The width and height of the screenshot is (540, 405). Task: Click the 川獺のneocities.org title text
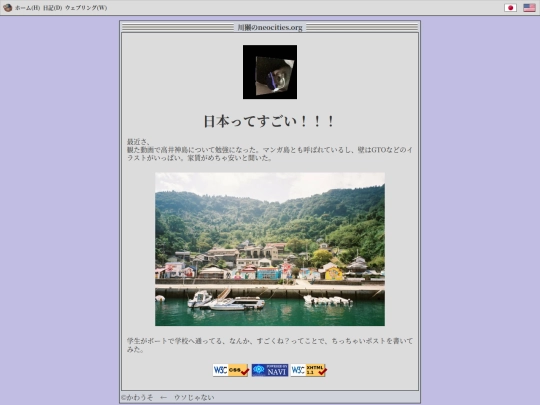pyautogui.click(x=270, y=27)
